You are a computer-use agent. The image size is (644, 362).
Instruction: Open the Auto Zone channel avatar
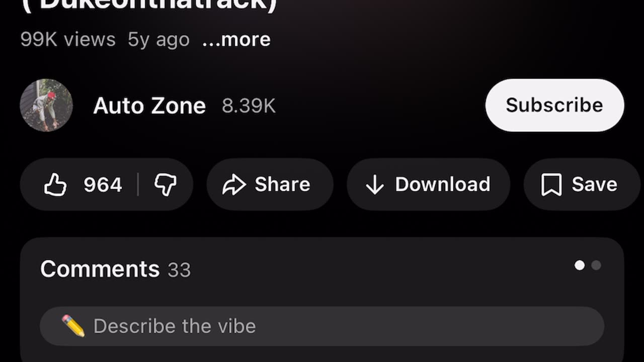46,105
